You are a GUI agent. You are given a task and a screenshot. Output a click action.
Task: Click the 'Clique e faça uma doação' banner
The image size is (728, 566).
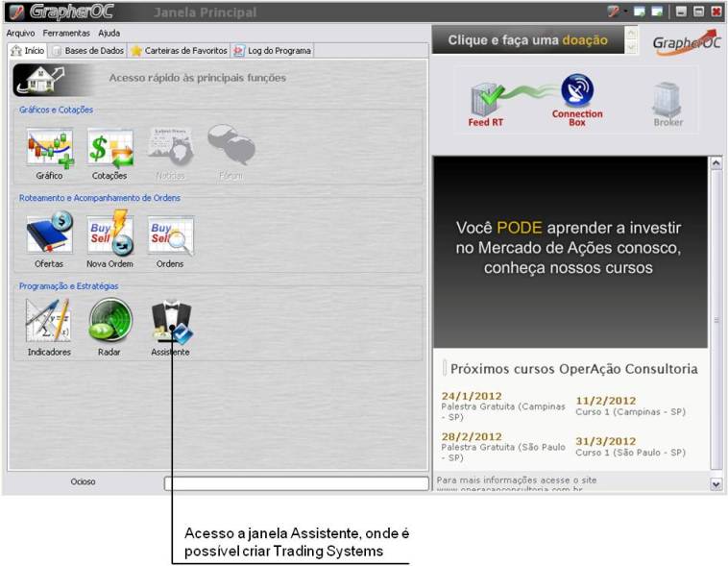tap(528, 40)
